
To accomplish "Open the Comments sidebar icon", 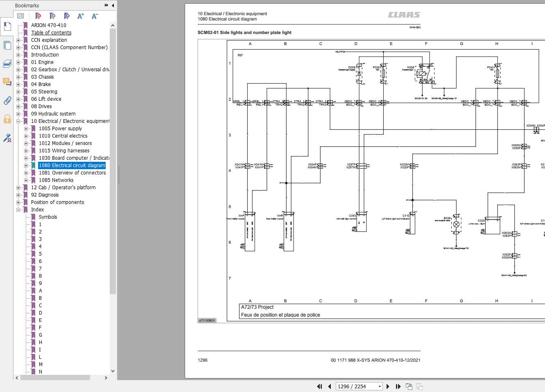I will pos(7,82).
